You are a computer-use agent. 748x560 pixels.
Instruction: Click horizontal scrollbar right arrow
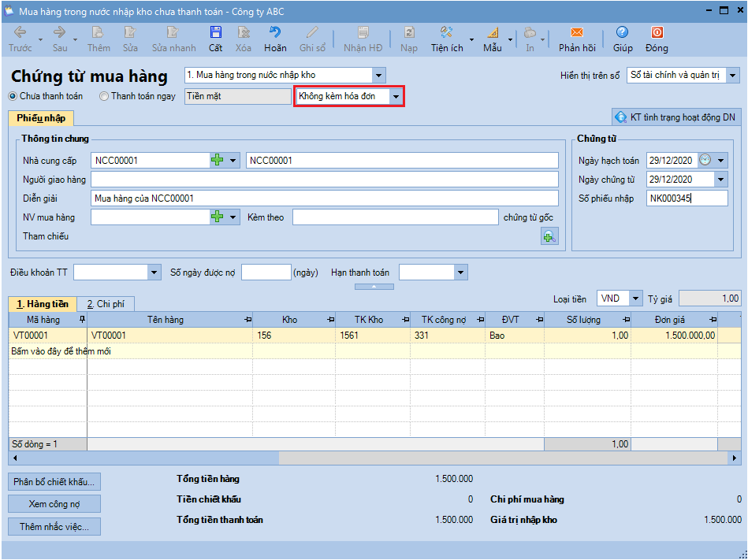pos(735,458)
